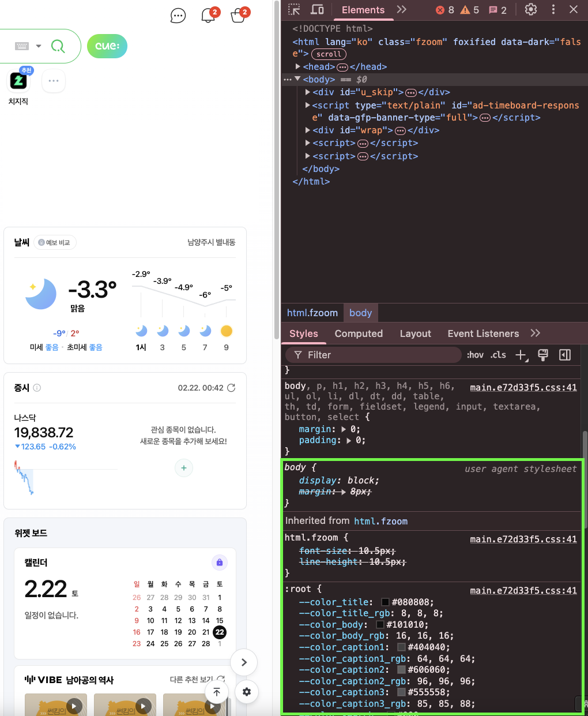Expand the head element node
588x716 pixels.
(x=298, y=67)
